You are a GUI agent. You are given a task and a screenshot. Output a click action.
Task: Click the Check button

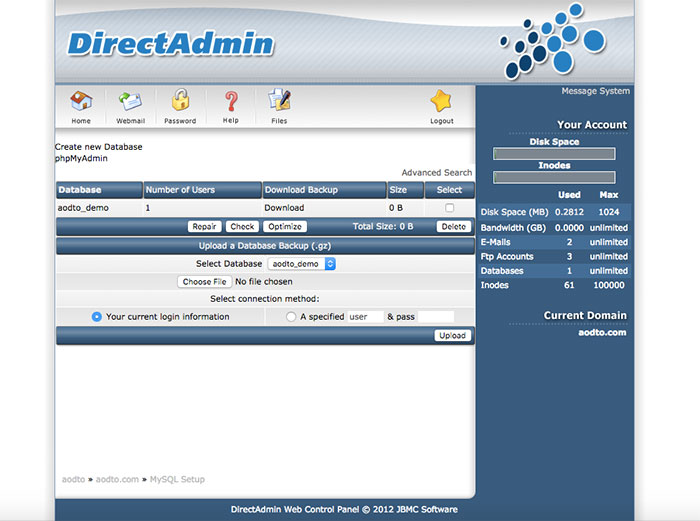[242, 226]
